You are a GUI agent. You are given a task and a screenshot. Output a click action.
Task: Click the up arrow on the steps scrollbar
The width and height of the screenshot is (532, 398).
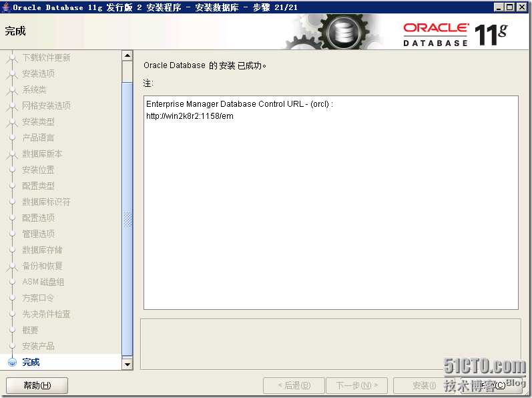(x=127, y=55)
